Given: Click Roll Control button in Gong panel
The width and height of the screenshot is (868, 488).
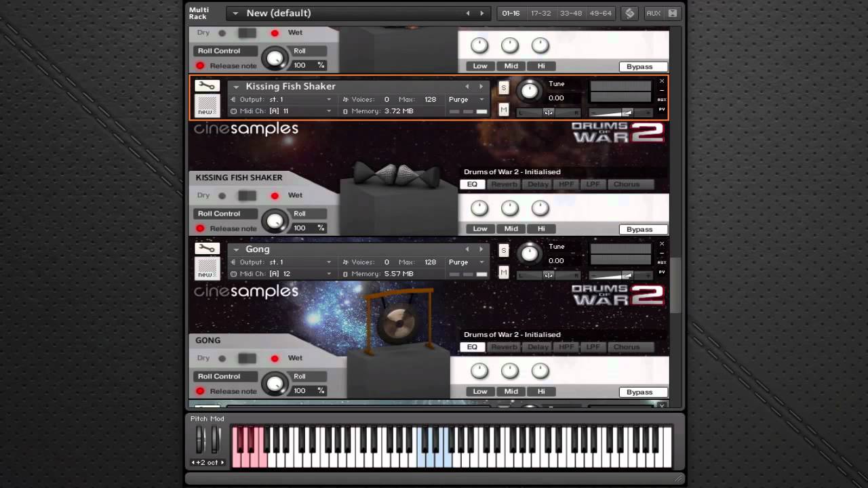Looking at the screenshot, I should pyautogui.click(x=226, y=376).
